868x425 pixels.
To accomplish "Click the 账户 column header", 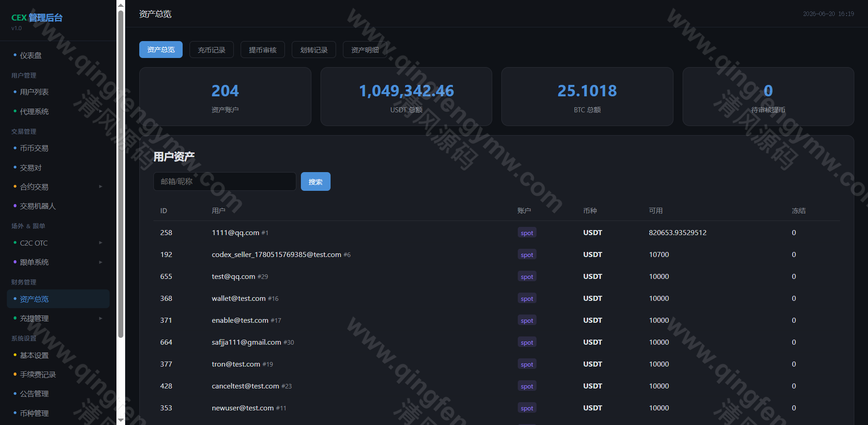I will 524,211.
